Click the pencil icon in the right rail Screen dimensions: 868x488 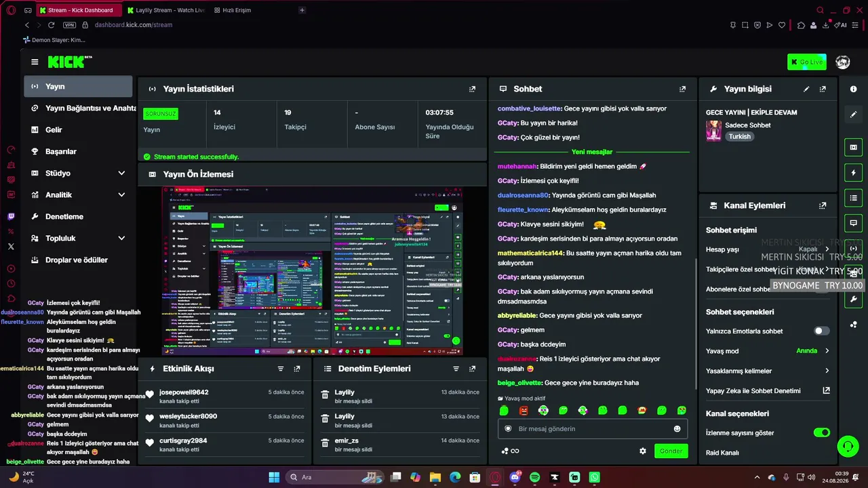[854, 115]
